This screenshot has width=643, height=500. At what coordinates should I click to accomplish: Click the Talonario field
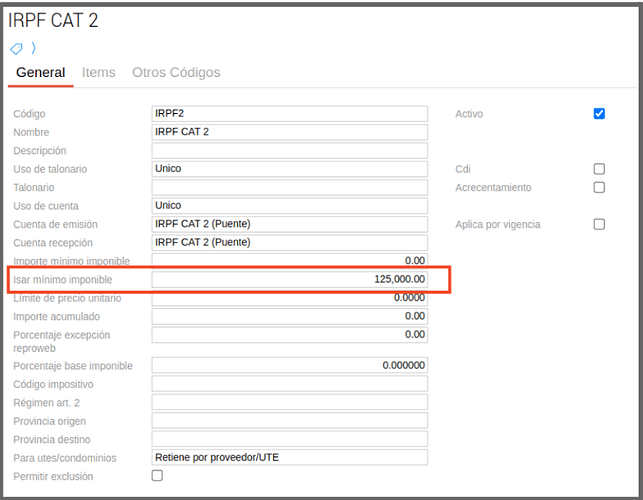click(x=290, y=187)
